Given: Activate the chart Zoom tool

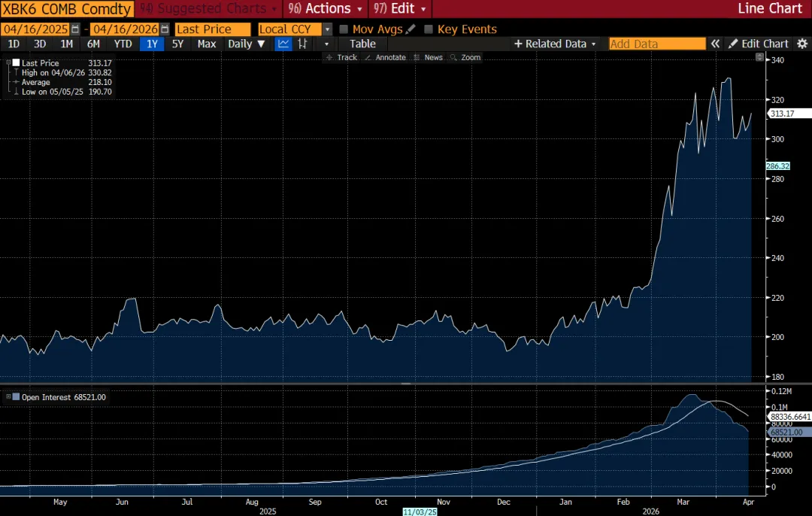Looking at the screenshot, I should point(465,57).
